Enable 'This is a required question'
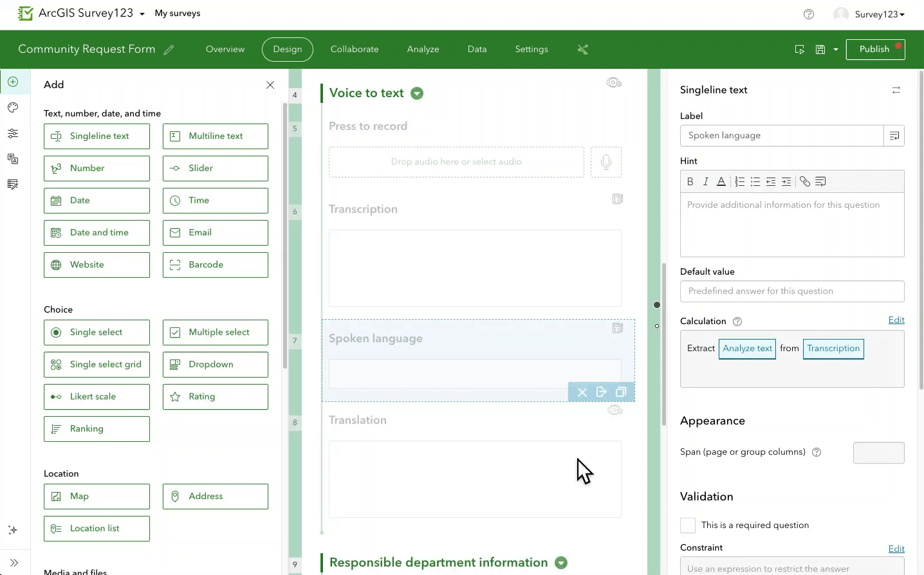The image size is (924, 575). point(687,525)
